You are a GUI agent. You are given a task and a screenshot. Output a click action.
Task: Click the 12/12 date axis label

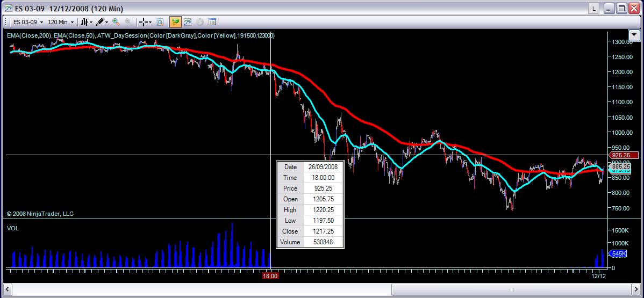point(598,276)
